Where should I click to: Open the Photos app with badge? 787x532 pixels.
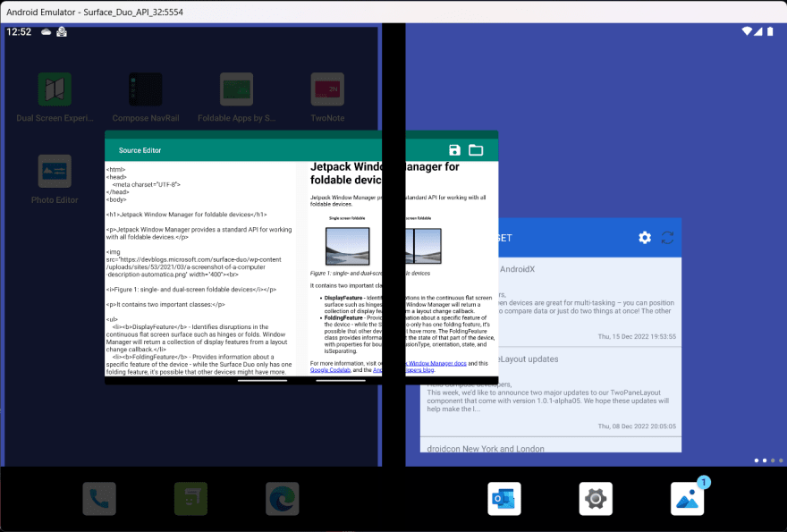coord(687,499)
